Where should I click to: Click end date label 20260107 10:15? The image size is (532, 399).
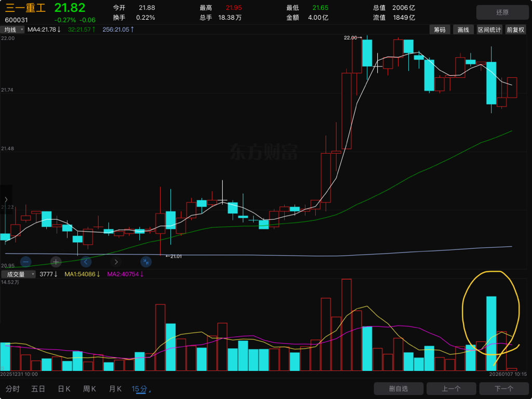point(508,374)
